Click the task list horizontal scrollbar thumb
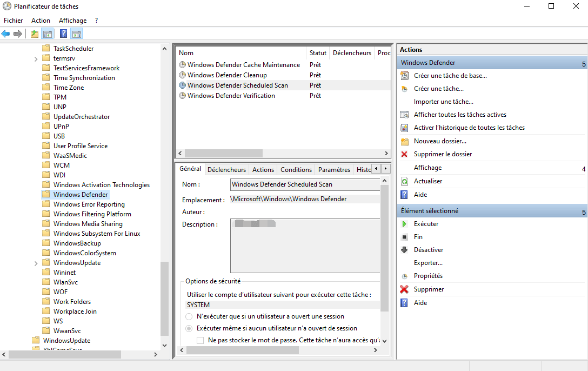 pos(224,154)
